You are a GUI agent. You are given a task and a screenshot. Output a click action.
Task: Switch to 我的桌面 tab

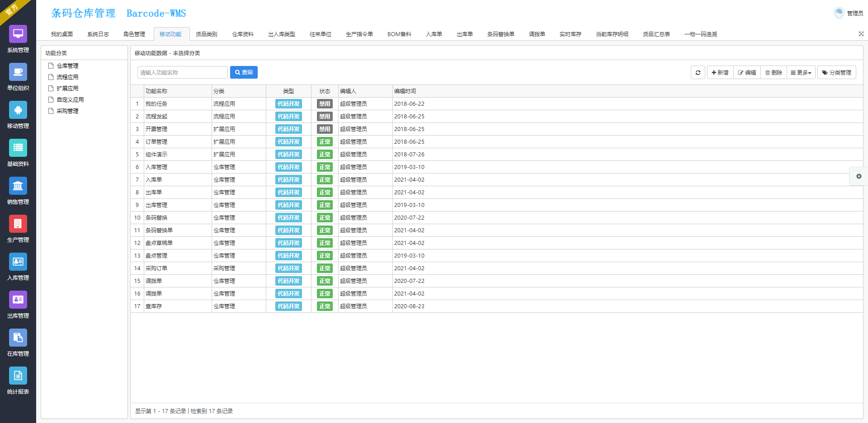(x=62, y=34)
